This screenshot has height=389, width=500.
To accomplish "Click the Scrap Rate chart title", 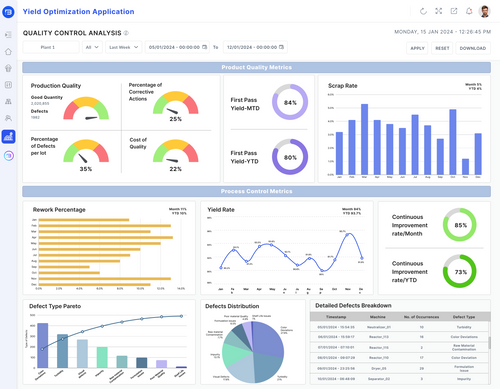I will [x=342, y=86].
